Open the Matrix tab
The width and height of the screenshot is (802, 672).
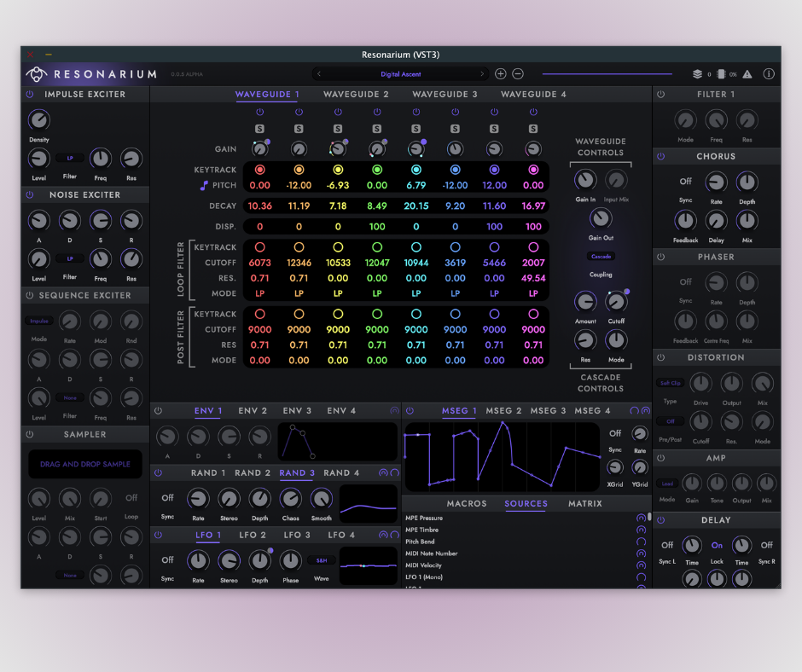click(584, 504)
